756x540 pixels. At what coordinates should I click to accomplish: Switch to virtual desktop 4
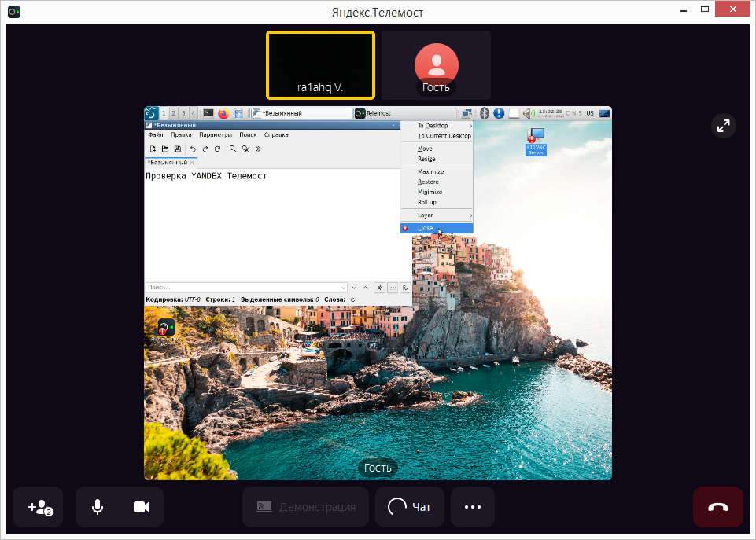193,113
